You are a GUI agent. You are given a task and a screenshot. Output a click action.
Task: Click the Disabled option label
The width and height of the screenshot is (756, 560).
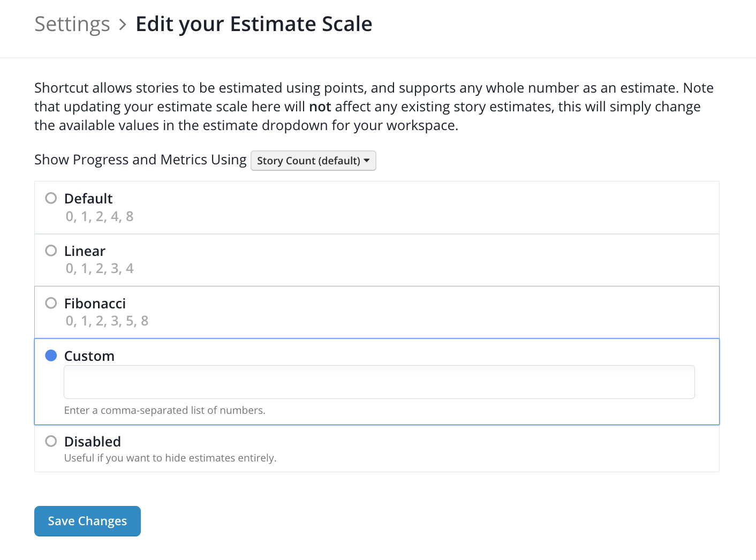pos(93,442)
